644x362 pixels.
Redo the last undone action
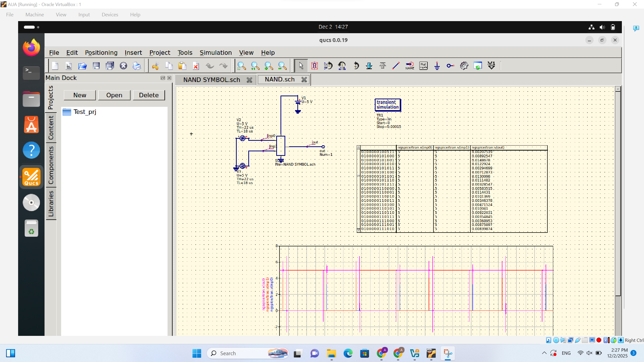[223, 66]
